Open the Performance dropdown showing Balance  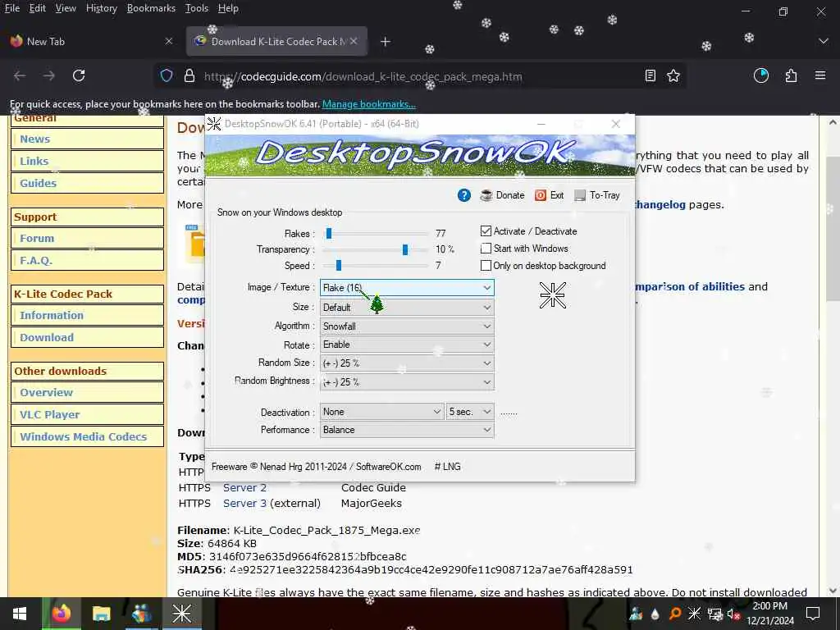click(x=407, y=430)
